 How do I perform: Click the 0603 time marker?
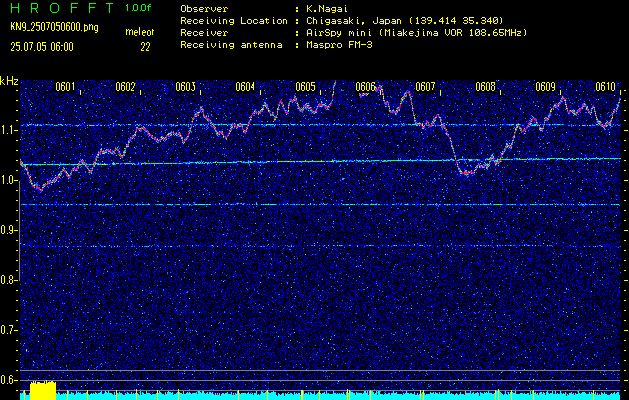pyautogui.click(x=185, y=87)
